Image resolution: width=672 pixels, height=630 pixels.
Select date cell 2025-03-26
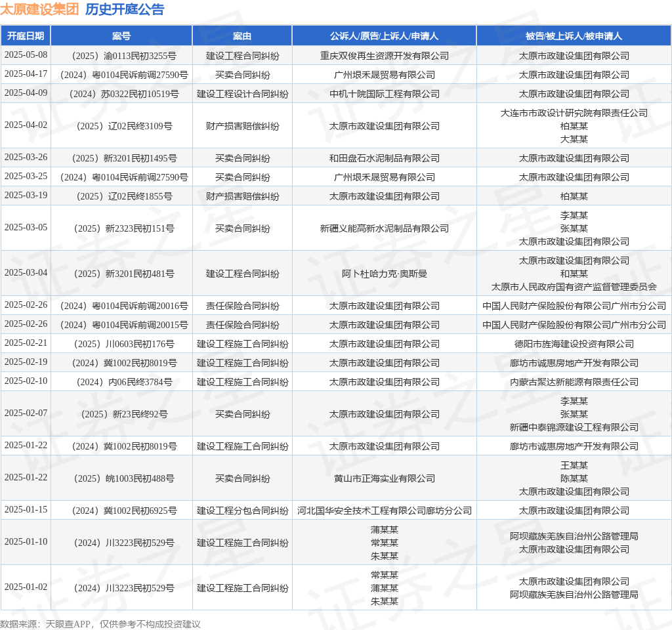point(26,157)
